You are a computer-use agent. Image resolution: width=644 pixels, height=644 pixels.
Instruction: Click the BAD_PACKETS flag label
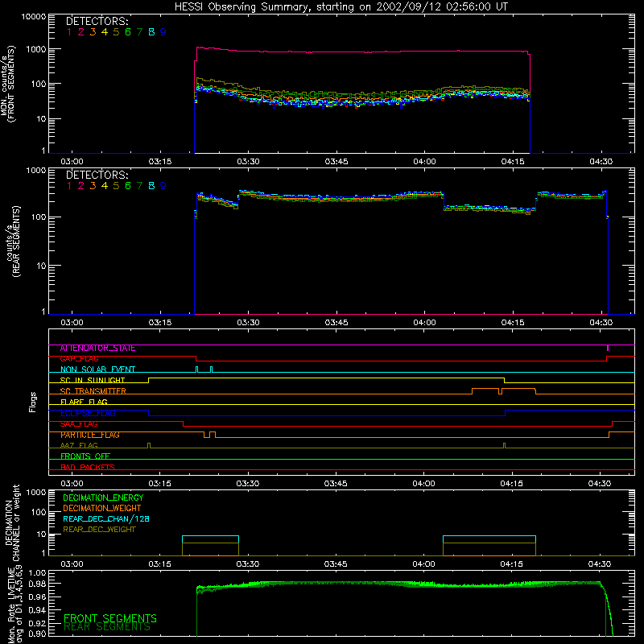pyautogui.click(x=88, y=467)
